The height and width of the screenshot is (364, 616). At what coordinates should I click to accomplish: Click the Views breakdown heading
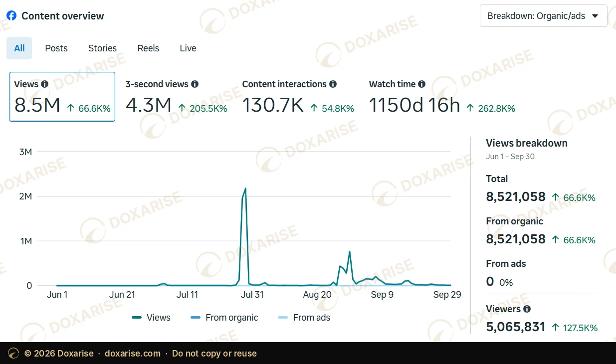pos(527,143)
